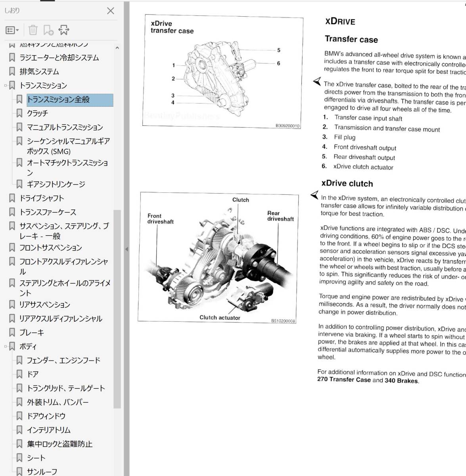Select the ボディ bookmark
Screen dimensions: 466x476
click(x=28, y=346)
